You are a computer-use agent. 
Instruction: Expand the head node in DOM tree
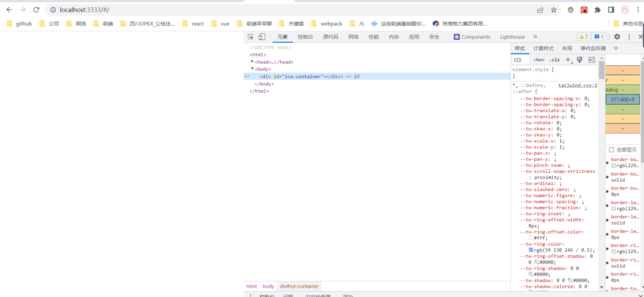(x=252, y=62)
